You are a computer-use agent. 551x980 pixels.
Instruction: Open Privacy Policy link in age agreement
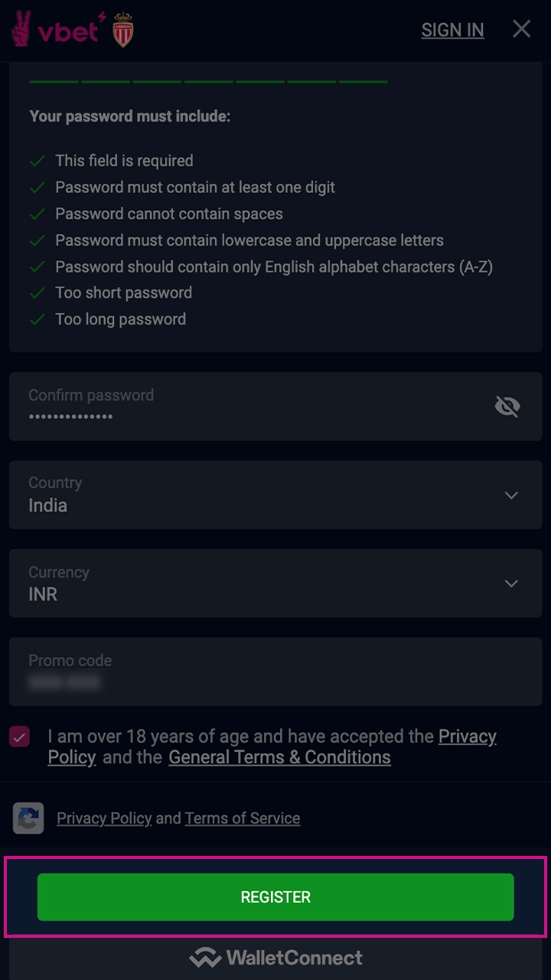click(x=467, y=737)
